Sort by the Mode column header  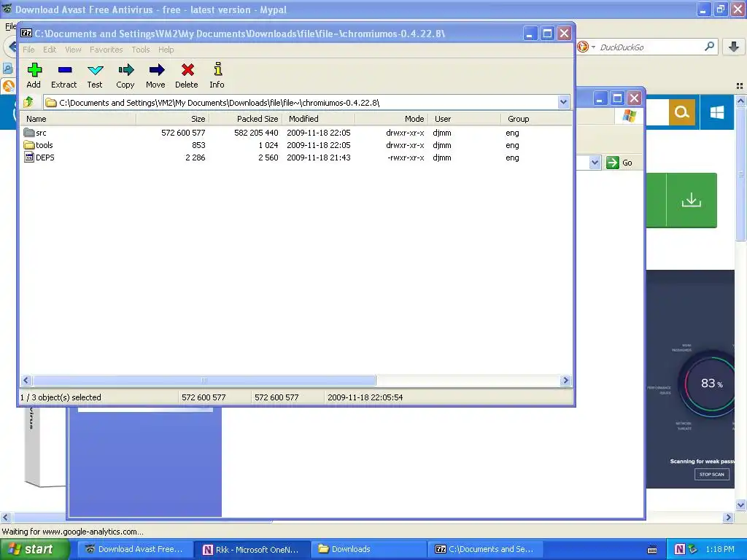pyautogui.click(x=391, y=119)
